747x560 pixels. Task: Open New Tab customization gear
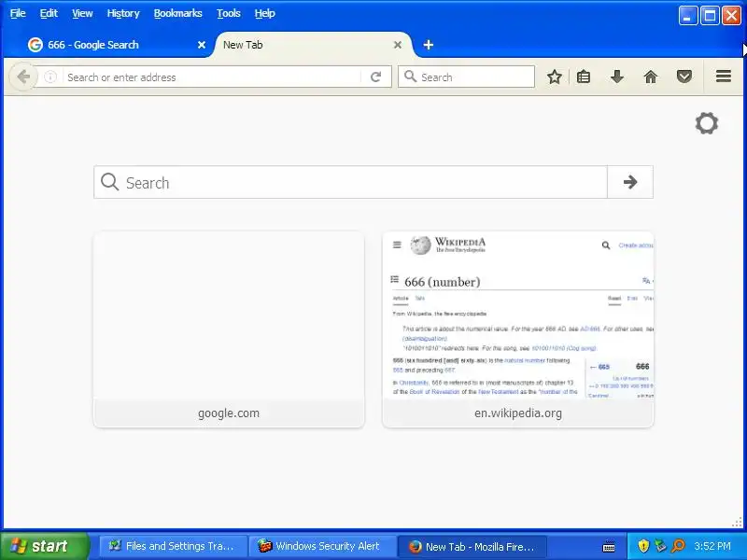point(707,123)
